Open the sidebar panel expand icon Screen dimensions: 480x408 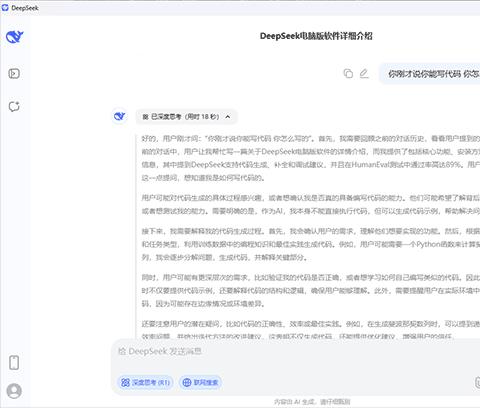point(14,73)
